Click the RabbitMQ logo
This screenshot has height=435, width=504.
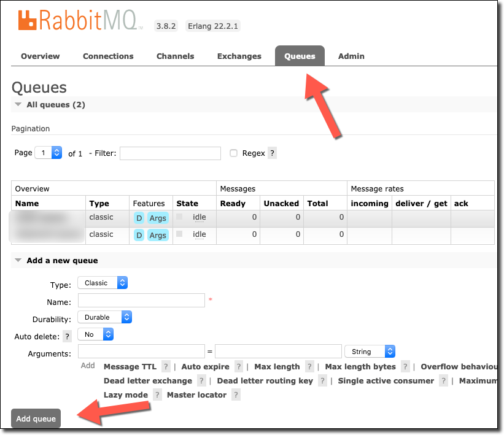coord(80,20)
